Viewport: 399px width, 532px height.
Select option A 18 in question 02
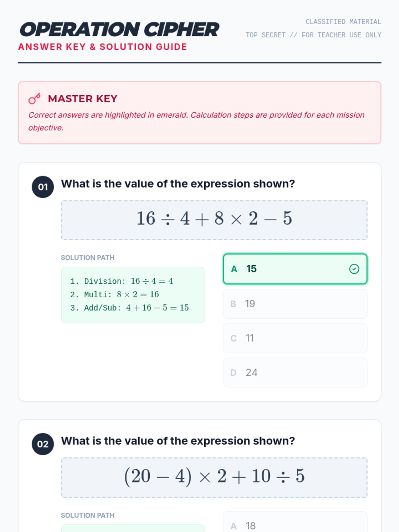(x=295, y=525)
